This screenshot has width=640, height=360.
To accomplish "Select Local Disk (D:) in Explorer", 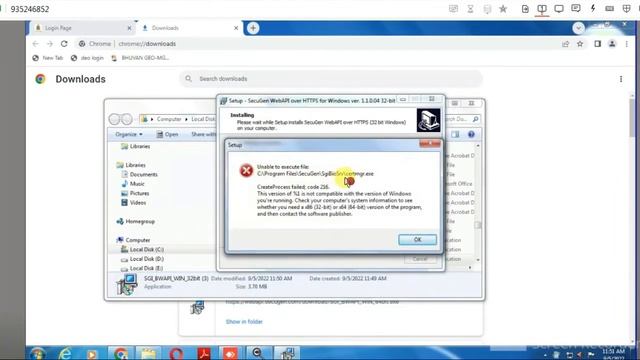I will point(142,259).
